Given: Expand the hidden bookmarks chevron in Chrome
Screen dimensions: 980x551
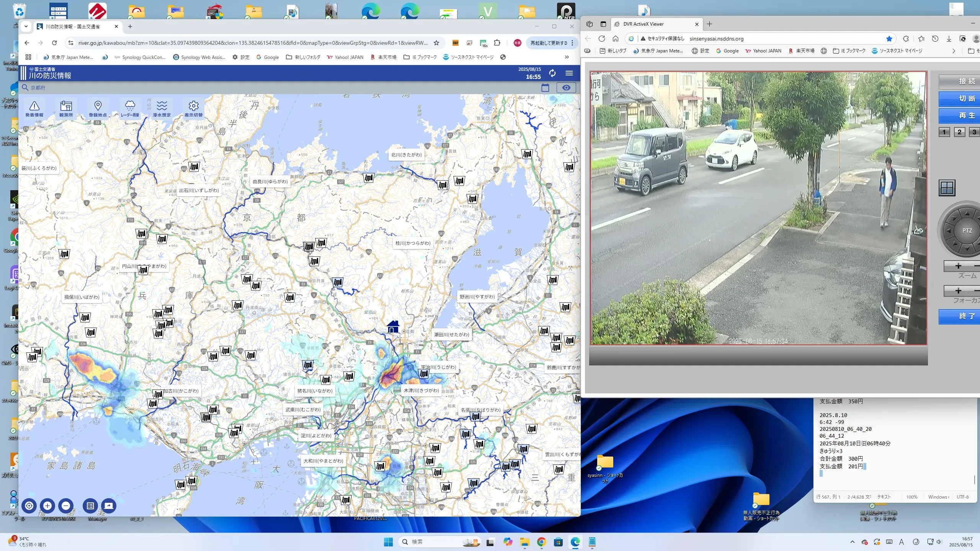Looking at the screenshot, I should tap(567, 57).
